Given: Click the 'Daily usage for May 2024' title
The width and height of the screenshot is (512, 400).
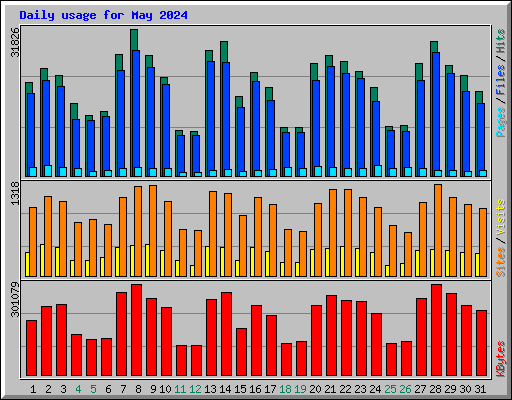Looking at the screenshot, I should click(103, 15).
